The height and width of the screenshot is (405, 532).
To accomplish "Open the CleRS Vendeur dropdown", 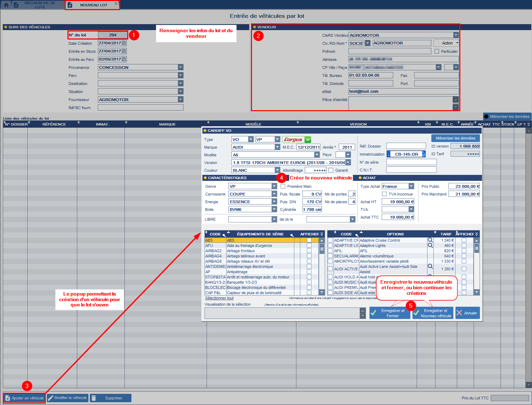I will click(x=456, y=35).
